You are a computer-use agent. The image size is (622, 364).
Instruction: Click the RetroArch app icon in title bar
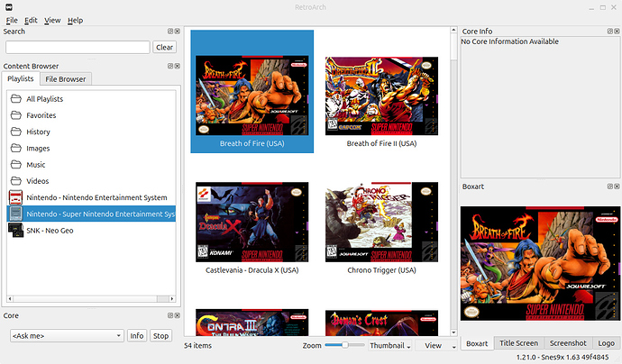[8, 7]
